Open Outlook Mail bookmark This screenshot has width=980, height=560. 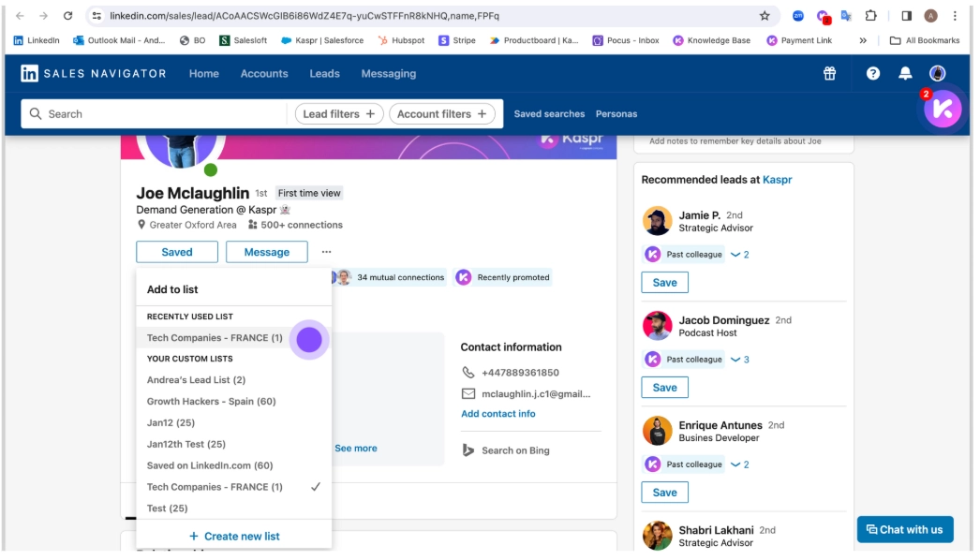(x=119, y=40)
